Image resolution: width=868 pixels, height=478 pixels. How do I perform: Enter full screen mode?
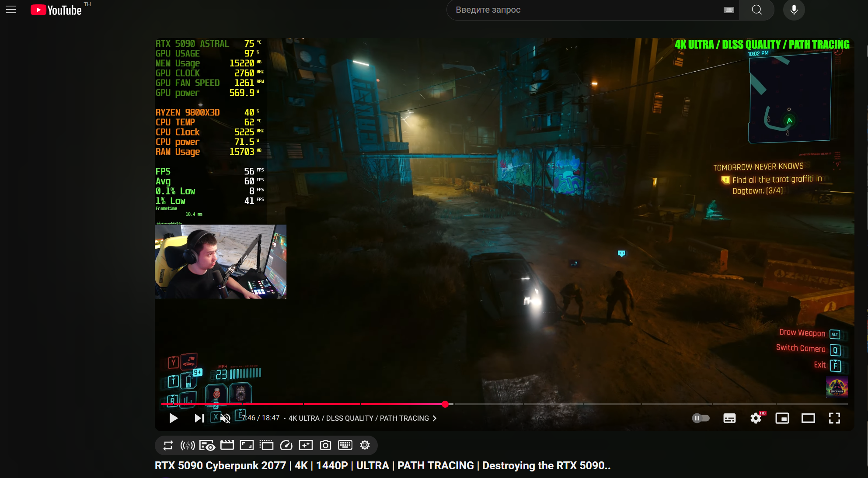tap(834, 418)
